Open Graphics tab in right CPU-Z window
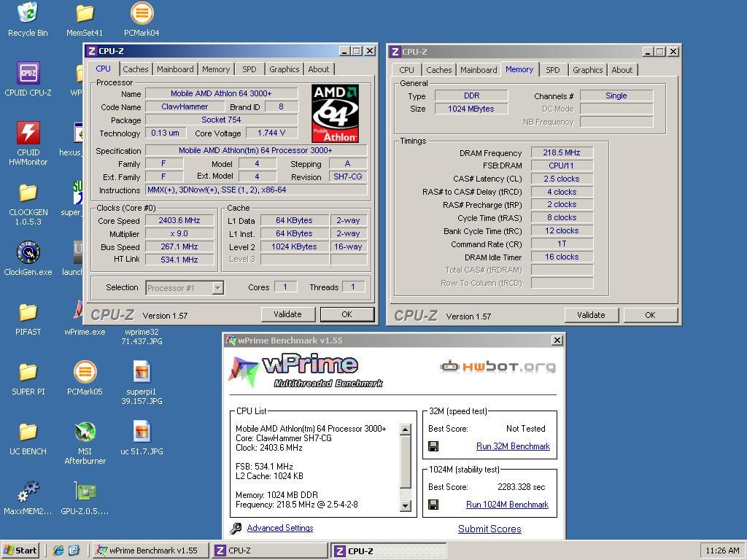Image resolution: width=747 pixels, height=560 pixels. 587,70
